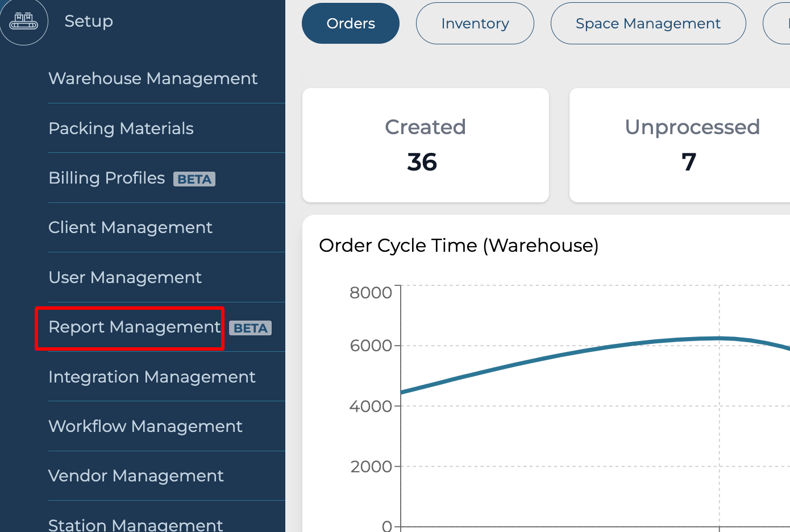Open Warehouse Management in sidebar

[x=153, y=78]
